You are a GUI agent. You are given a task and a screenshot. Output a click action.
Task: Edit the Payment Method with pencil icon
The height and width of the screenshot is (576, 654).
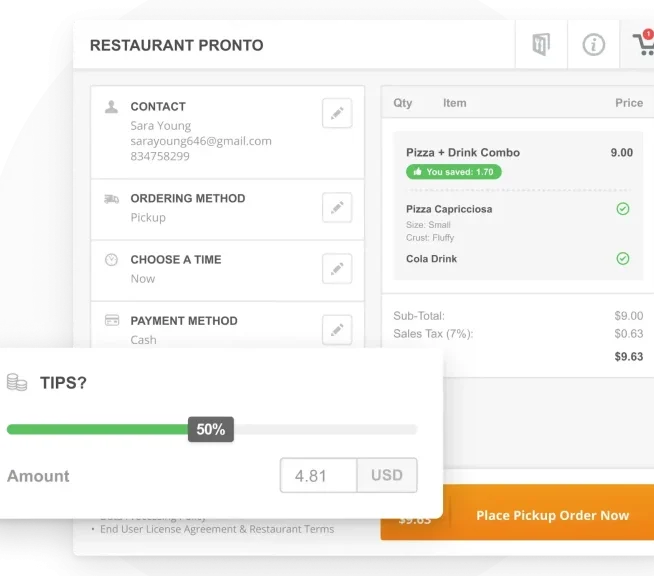(x=337, y=330)
